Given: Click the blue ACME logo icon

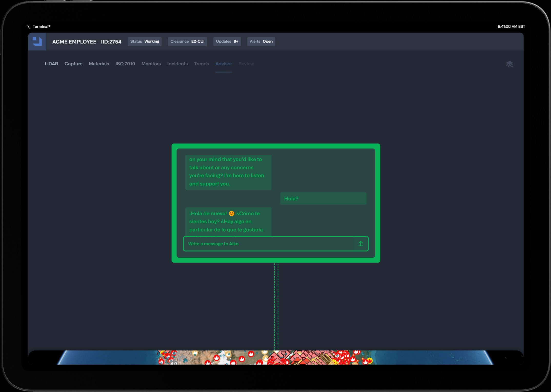Looking at the screenshot, I should point(37,41).
